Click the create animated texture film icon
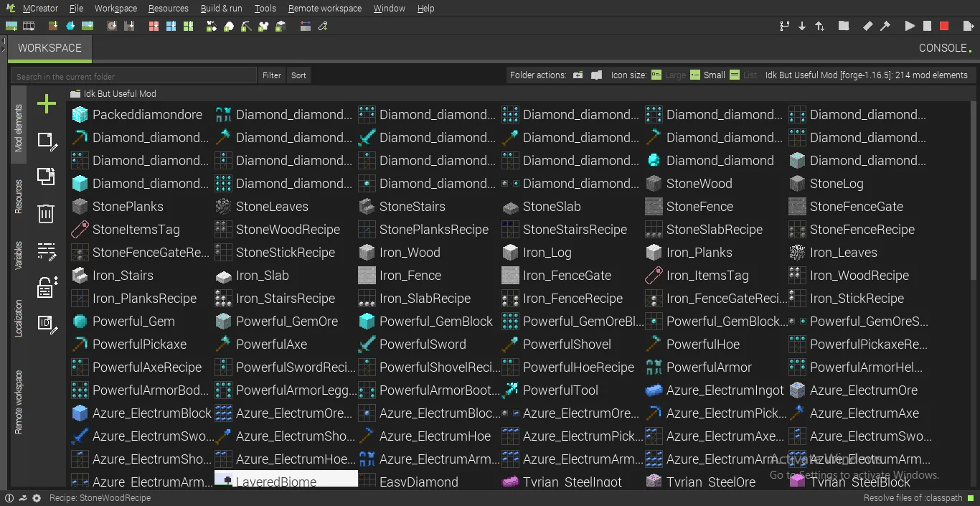 29,26
